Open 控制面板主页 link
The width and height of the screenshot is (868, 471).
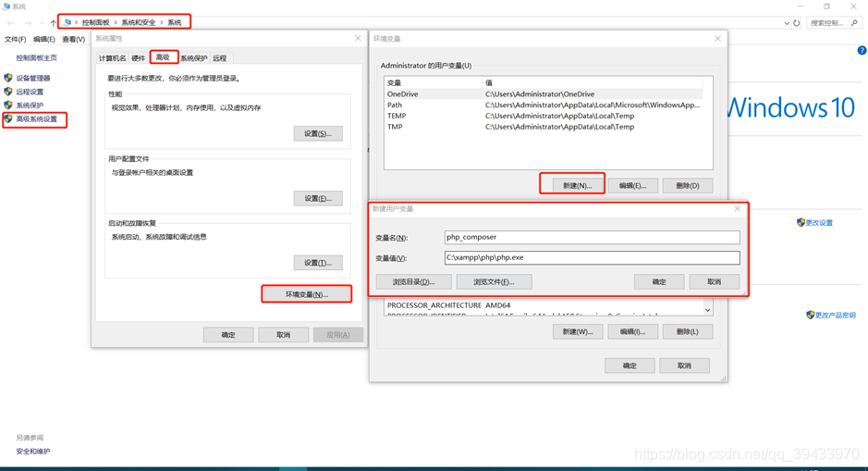coord(37,57)
